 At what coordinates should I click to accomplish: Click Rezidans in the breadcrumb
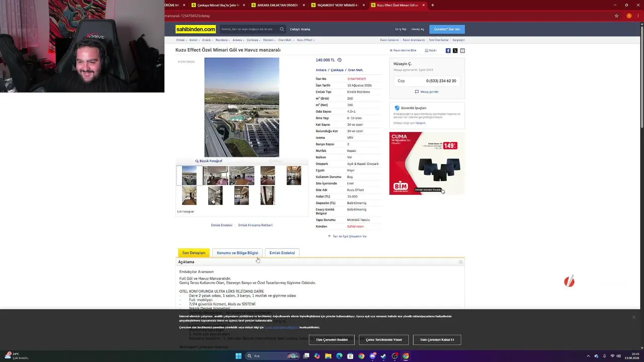(221, 40)
